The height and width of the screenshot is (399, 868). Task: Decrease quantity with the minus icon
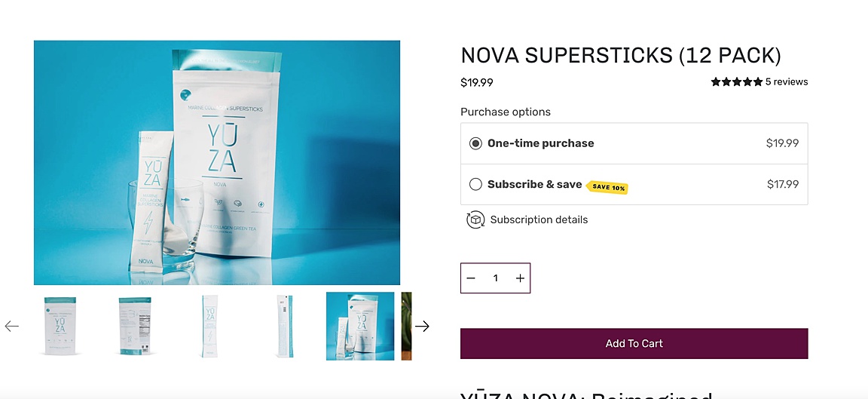[x=471, y=278]
